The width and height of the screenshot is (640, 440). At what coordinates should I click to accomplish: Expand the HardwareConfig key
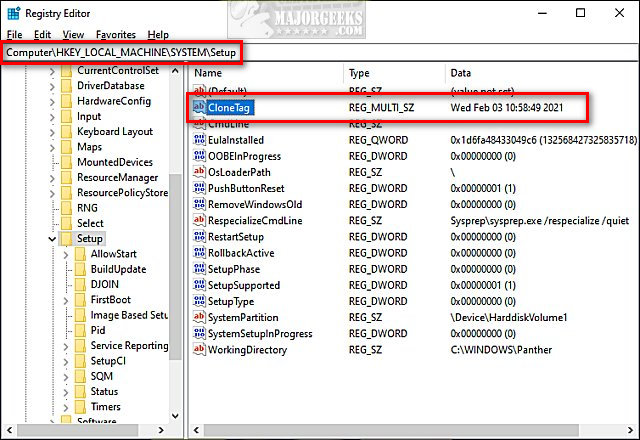tap(52, 102)
